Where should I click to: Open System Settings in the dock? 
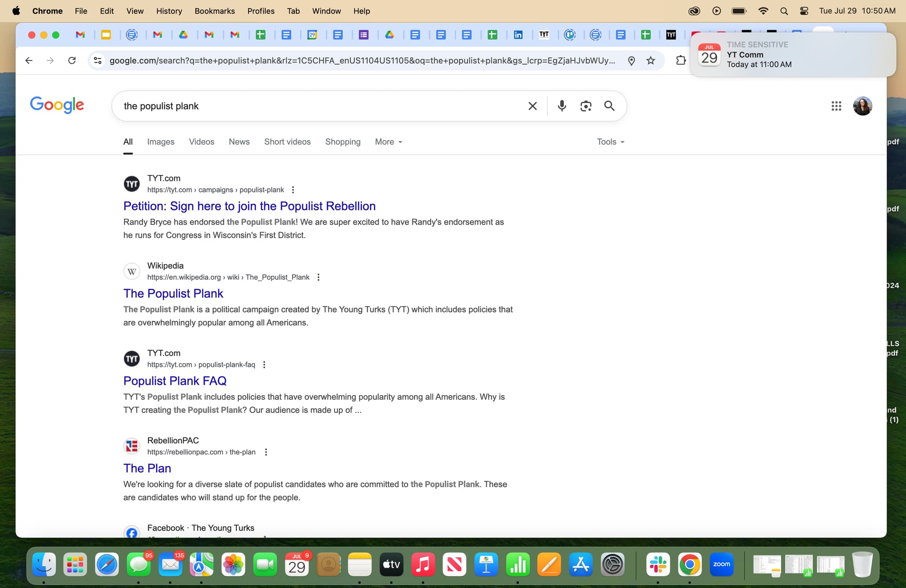point(612,564)
